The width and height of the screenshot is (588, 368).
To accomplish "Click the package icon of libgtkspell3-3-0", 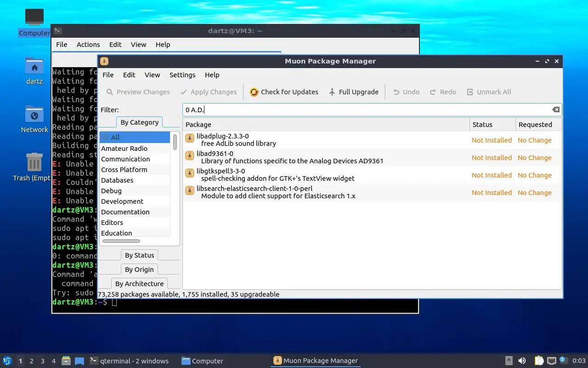I will point(189,173).
